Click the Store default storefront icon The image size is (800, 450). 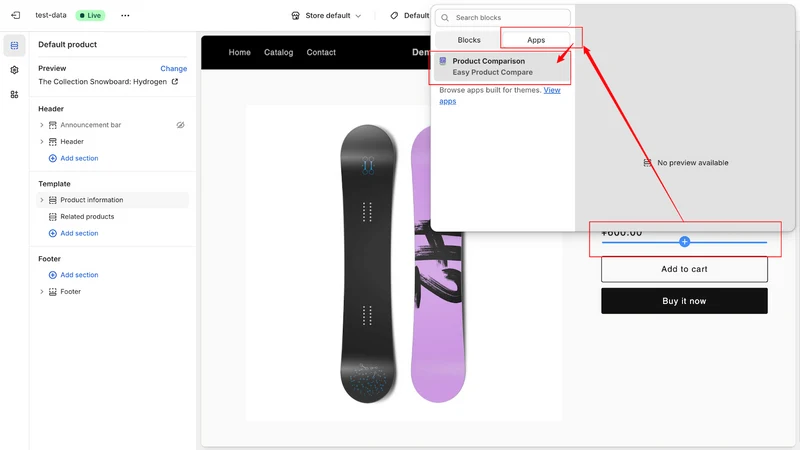tap(295, 16)
